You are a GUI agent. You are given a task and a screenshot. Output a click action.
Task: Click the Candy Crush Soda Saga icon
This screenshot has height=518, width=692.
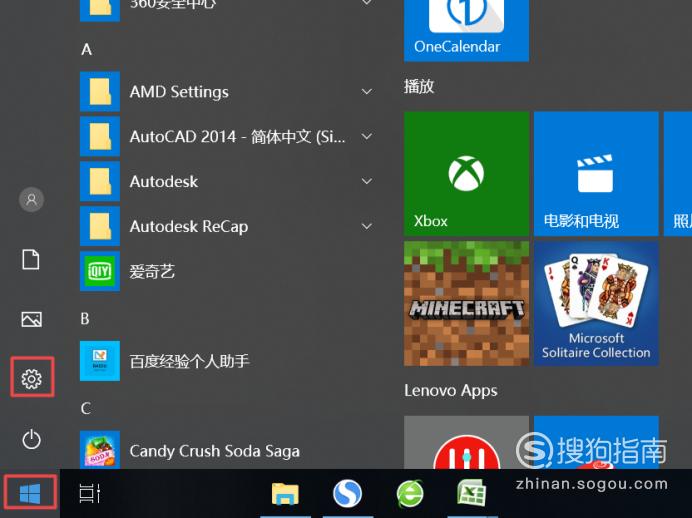tap(100, 450)
